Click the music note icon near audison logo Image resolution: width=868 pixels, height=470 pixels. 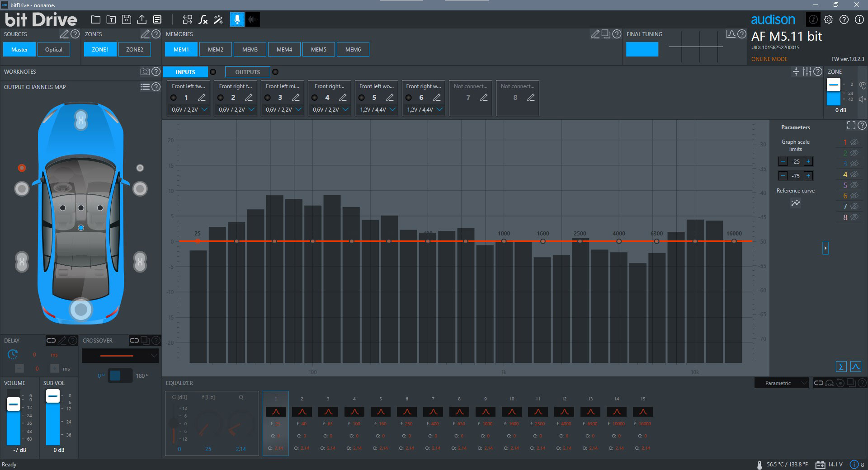click(x=813, y=19)
